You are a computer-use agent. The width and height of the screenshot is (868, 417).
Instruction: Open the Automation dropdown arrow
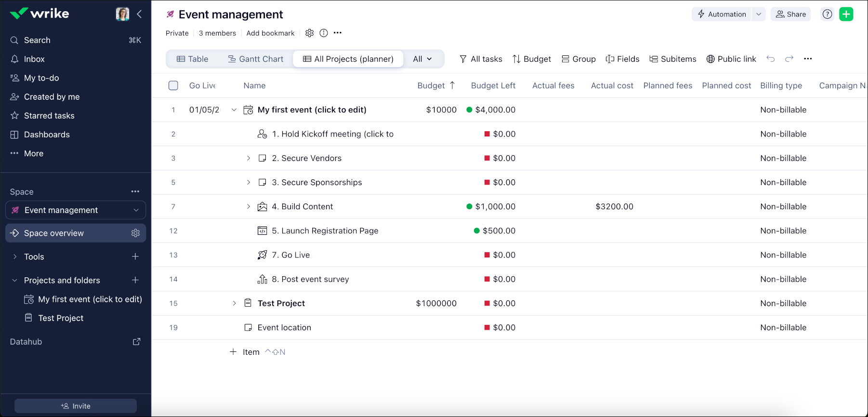(x=759, y=14)
